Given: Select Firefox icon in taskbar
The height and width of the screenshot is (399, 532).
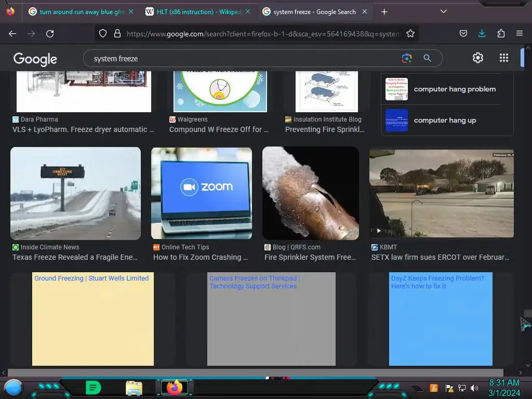Looking at the screenshot, I should pyautogui.click(x=175, y=388).
